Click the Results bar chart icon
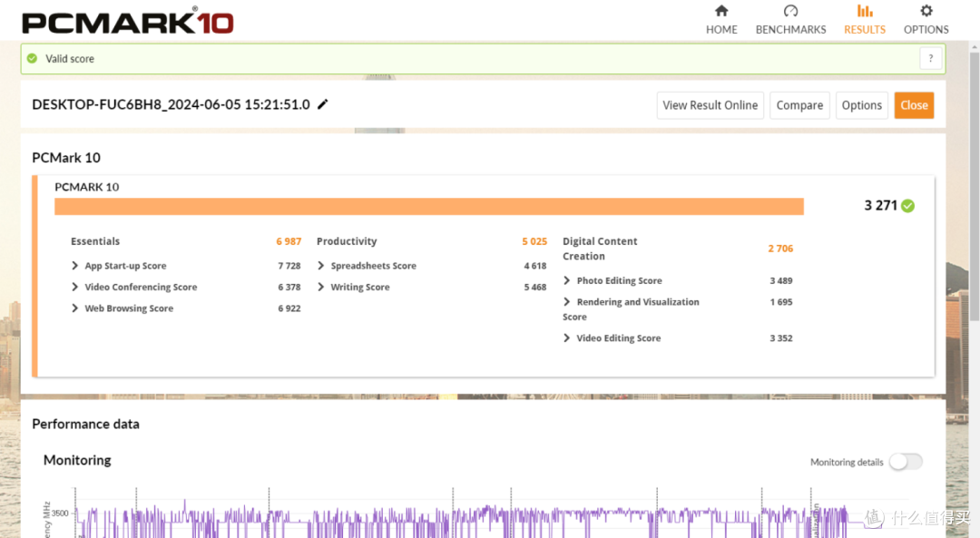The width and height of the screenshot is (980, 538). click(865, 11)
